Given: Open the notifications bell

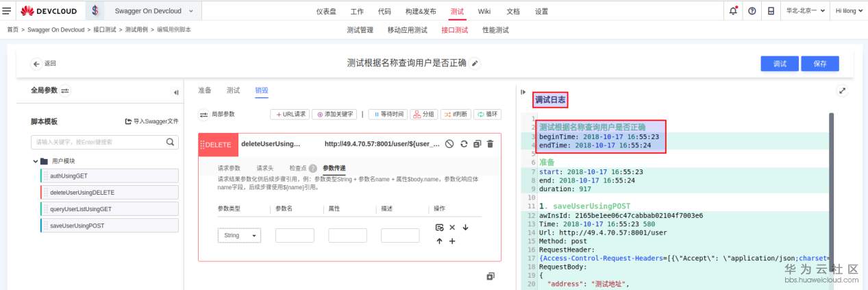Looking at the screenshot, I should click(734, 11).
